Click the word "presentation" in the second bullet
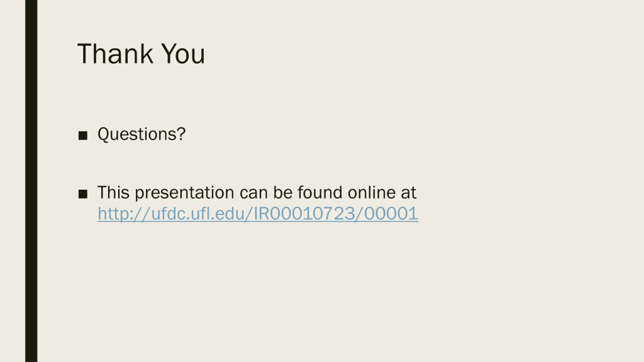Viewport: 644px width, 362px height. (185, 193)
